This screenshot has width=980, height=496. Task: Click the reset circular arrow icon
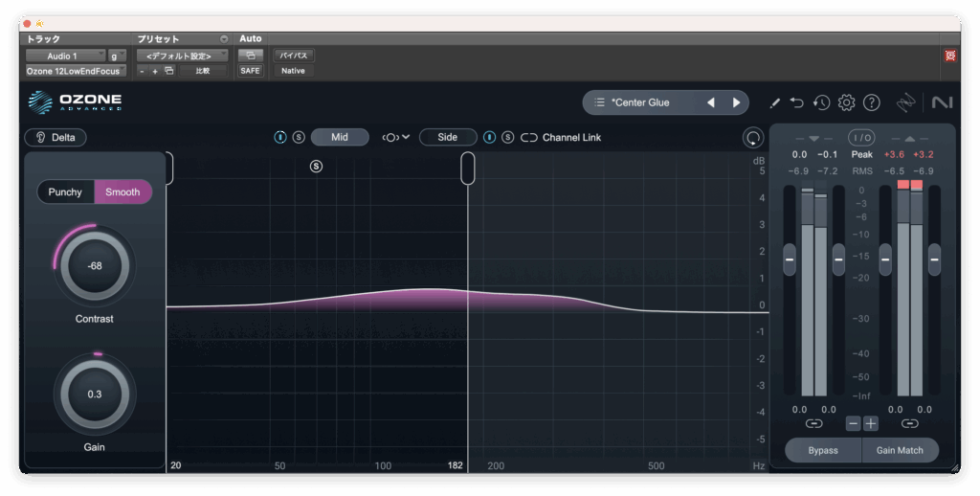pos(753,137)
